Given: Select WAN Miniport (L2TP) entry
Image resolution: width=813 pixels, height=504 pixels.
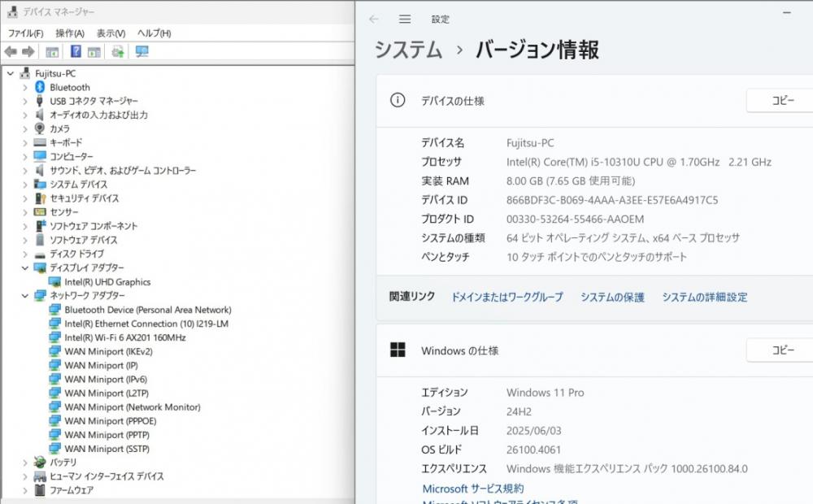Looking at the screenshot, I should click(x=107, y=393).
